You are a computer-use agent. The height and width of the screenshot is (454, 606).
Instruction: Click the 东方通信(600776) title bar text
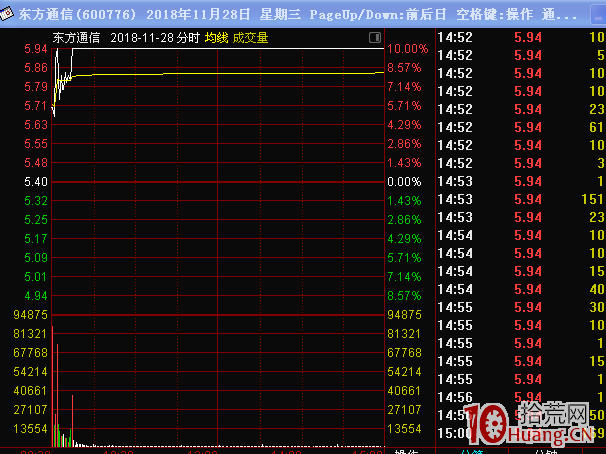[77, 14]
